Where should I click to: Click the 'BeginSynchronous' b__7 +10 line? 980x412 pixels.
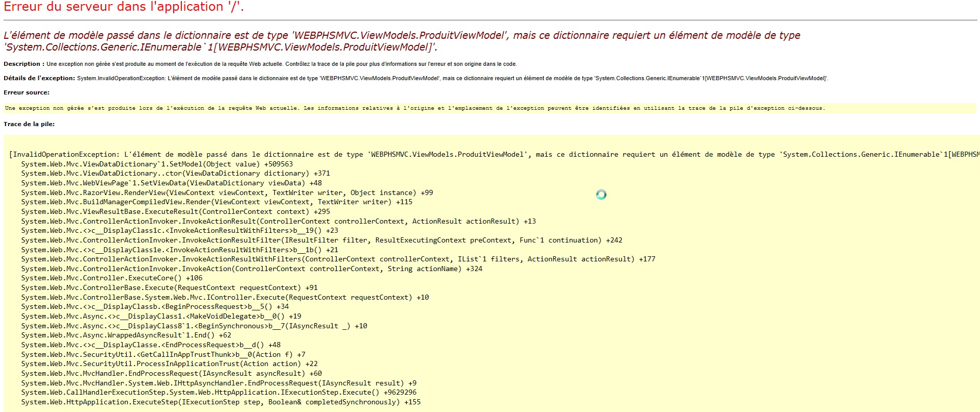(194, 326)
